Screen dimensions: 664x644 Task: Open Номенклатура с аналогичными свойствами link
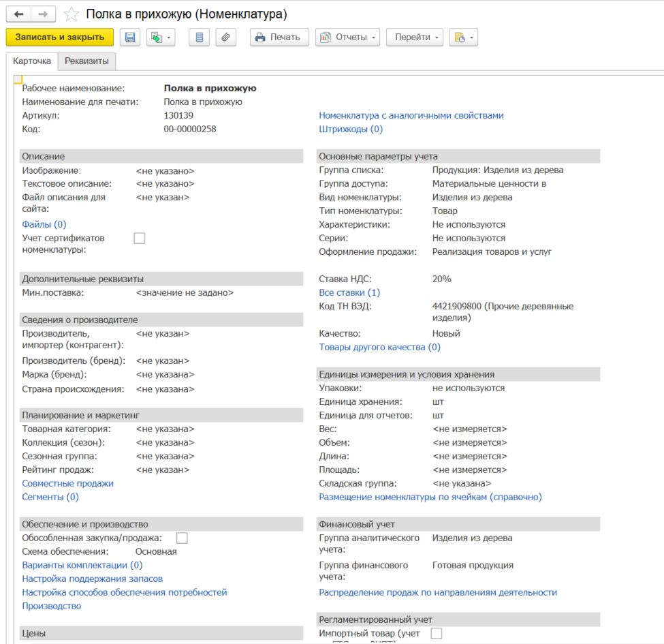click(x=411, y=115)
